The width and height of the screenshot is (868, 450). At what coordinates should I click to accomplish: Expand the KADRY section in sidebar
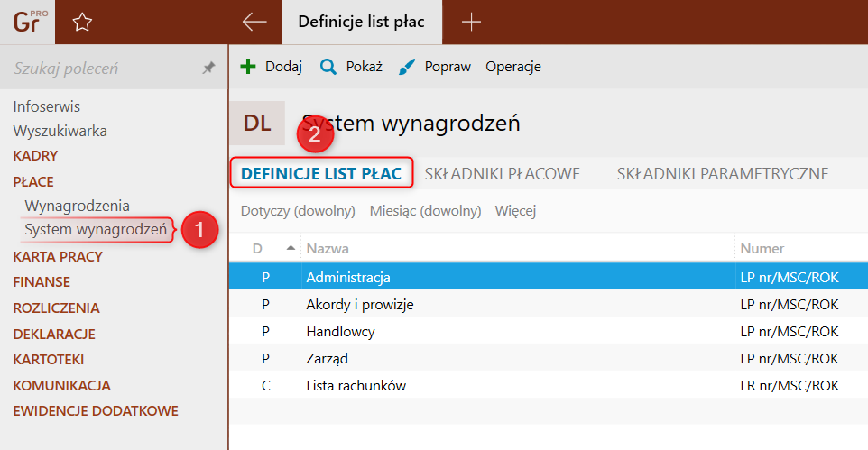tap(35, 156)
